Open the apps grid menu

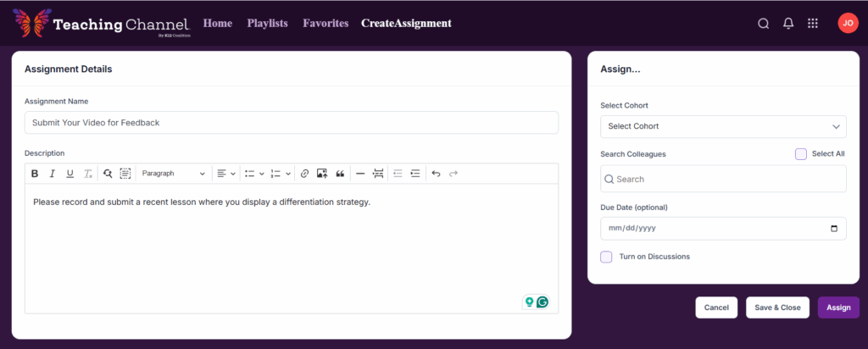(x=813, y=23)
